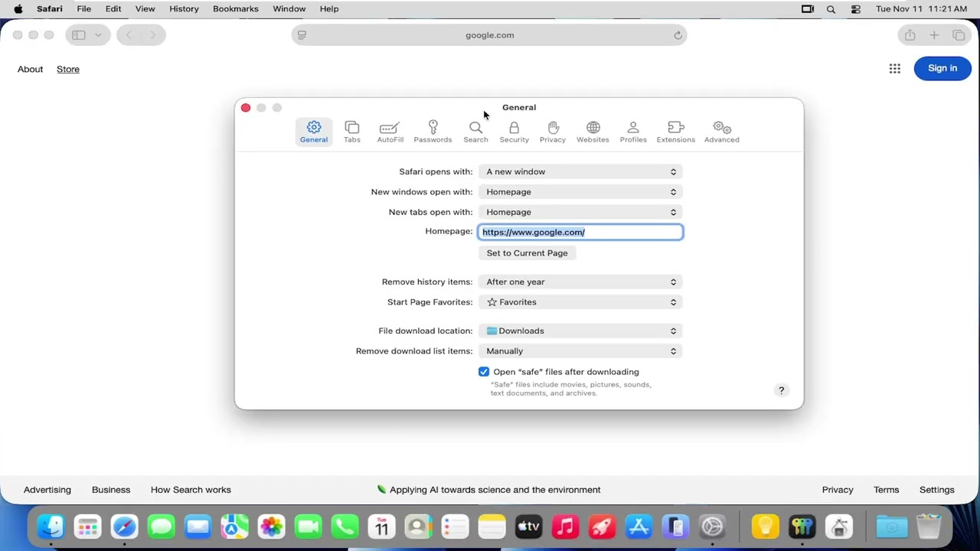Image resolution: width=980 pixels, height=551 pixels.
Task: Open the Privacy hand icon pane
Action: click(553, 132)
